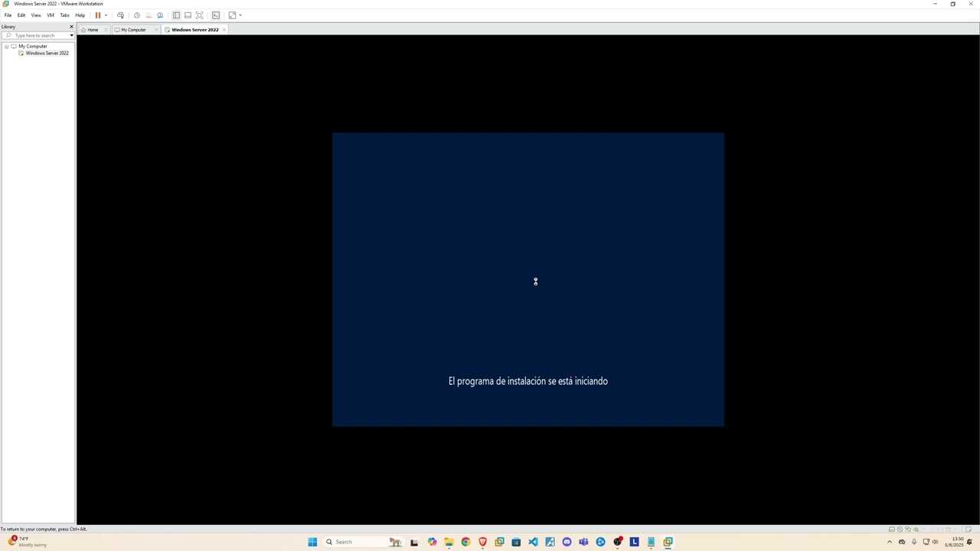Open the VM menu

[51, 15]
